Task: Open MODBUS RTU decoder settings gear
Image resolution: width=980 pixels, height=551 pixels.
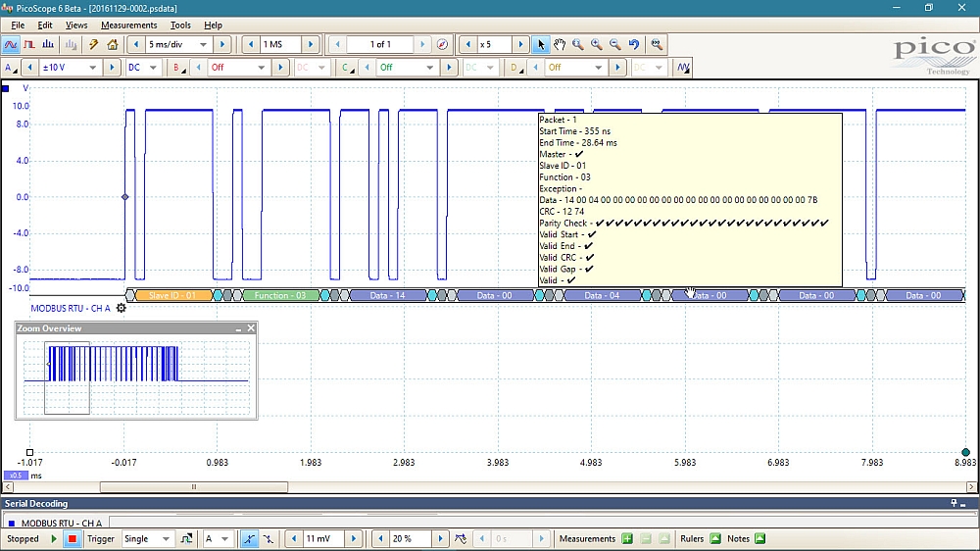Action: 122,308
